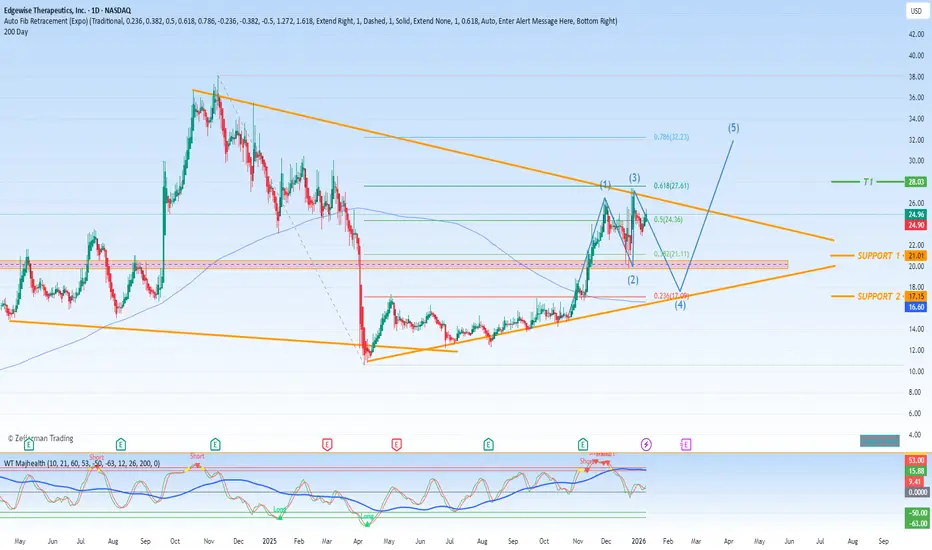Click the 24.96 green price tag
This screenshot has width=932, height=550.
coord(917,215)
